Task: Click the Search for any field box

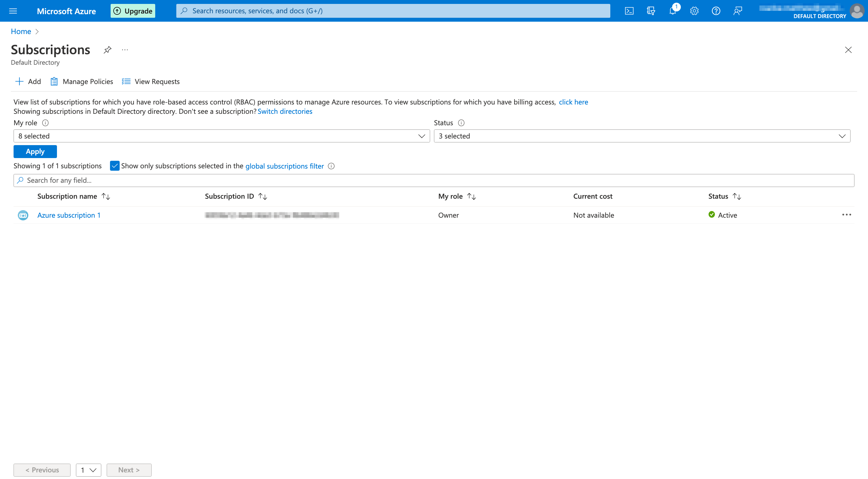Action: pos(433,180)
